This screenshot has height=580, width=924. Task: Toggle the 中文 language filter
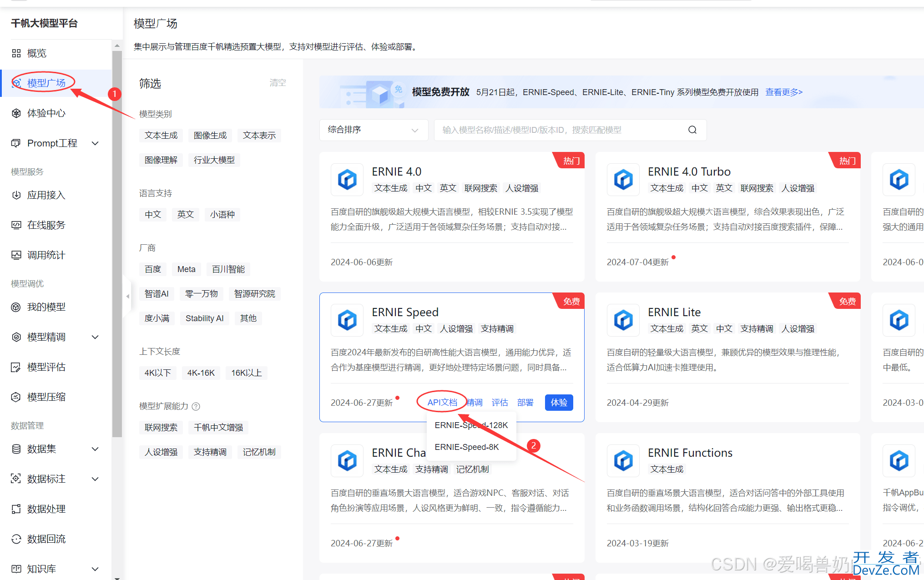[153, 215]
